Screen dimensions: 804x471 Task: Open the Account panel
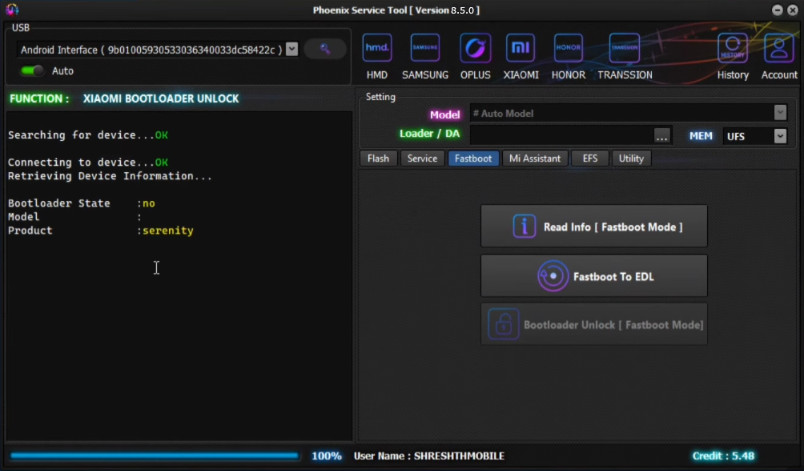[x=779, y=56]
